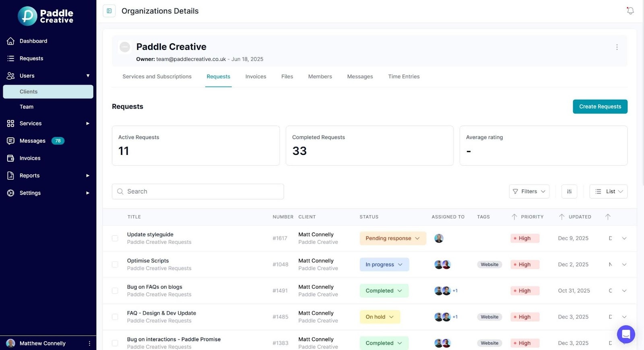644x350 pixels.
Task: Expand the Reports submenu arrow
Action: [x=88, y=175]
